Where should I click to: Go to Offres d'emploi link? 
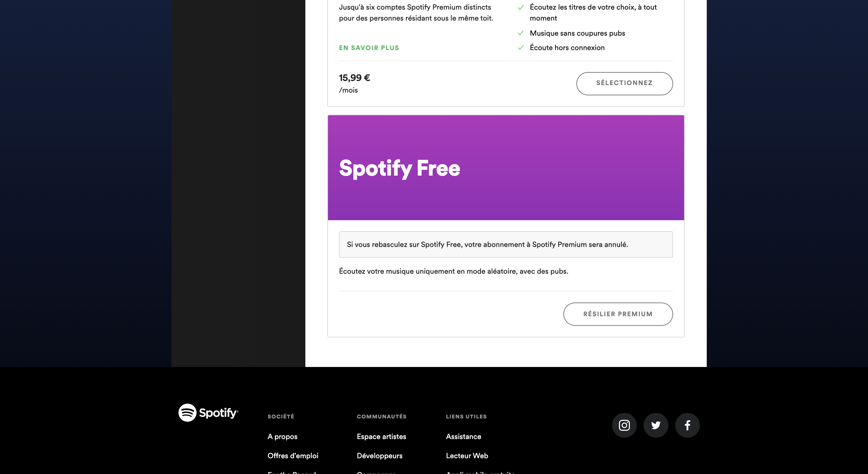pyautogui.click(x=293, y=456)
